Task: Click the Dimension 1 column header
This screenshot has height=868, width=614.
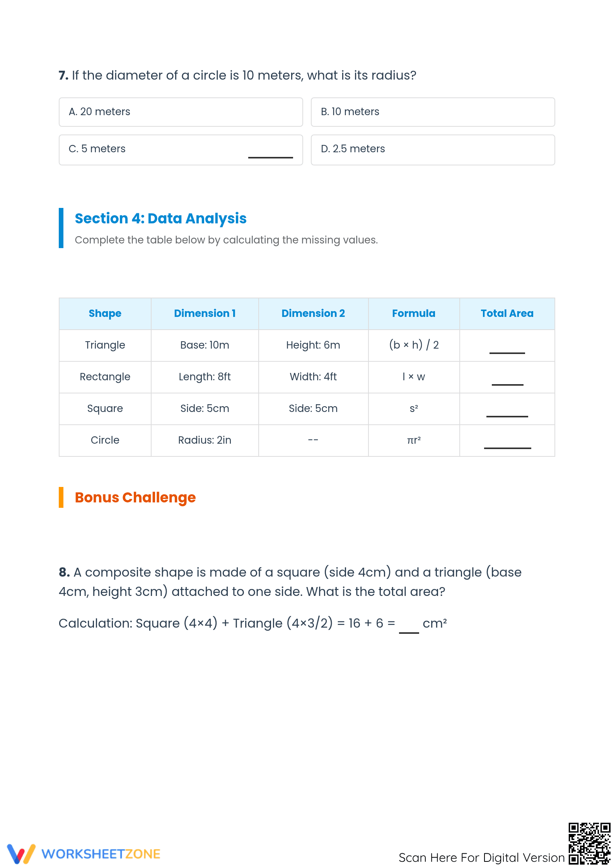Action: 205,313
